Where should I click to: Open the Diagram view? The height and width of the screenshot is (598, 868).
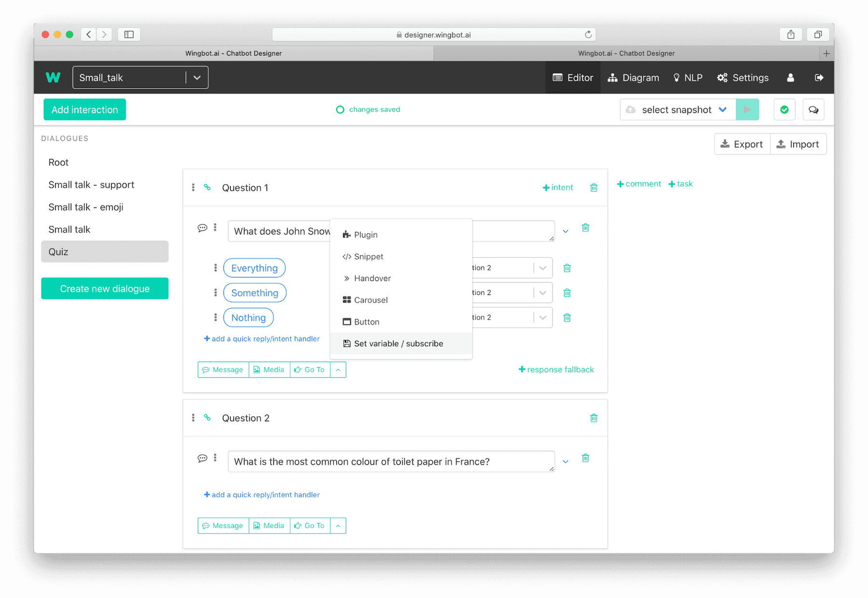633,77
